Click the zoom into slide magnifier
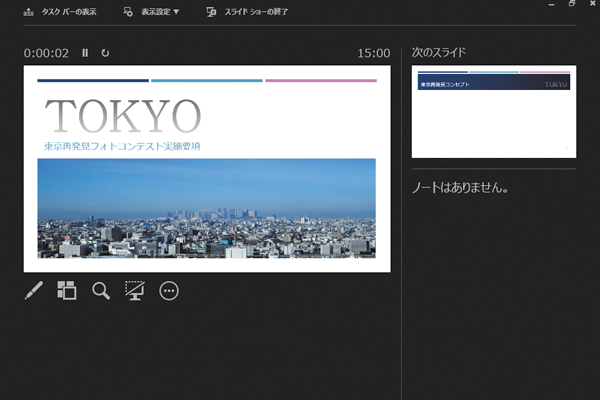 click(101, 291)
